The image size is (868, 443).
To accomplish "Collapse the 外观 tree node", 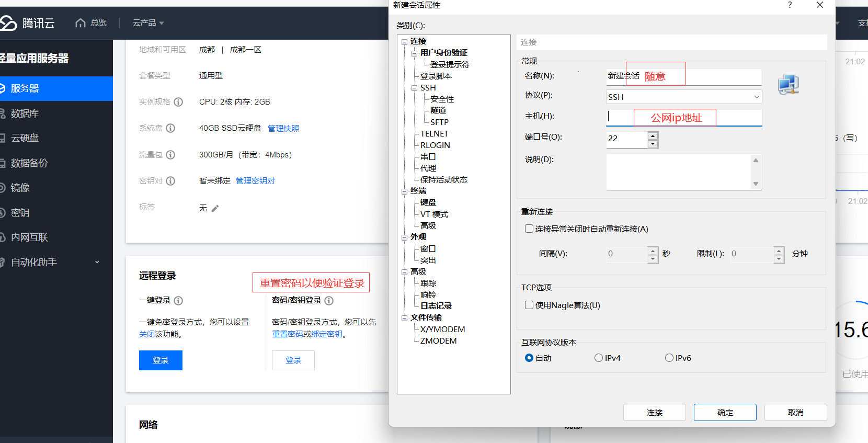I will (404, 237).
